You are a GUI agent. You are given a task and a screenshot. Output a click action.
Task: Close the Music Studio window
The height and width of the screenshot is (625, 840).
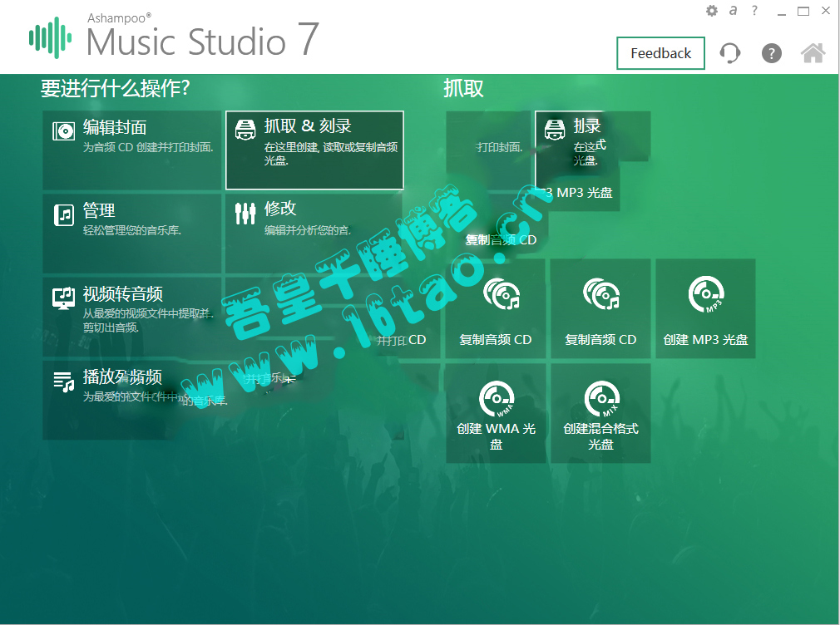[x=825, y=11]
